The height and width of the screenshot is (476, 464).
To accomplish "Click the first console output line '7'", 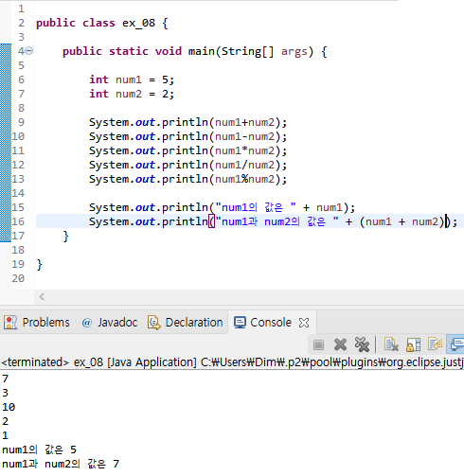I will [5, 379].
